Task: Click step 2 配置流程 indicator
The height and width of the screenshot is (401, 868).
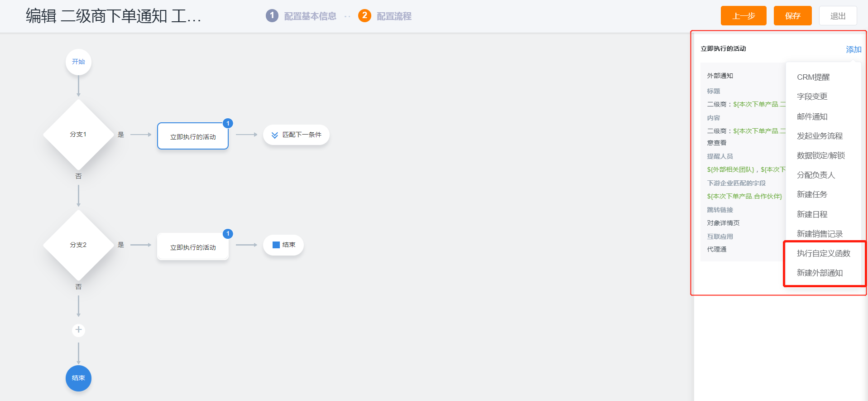Action: [385, 16]
